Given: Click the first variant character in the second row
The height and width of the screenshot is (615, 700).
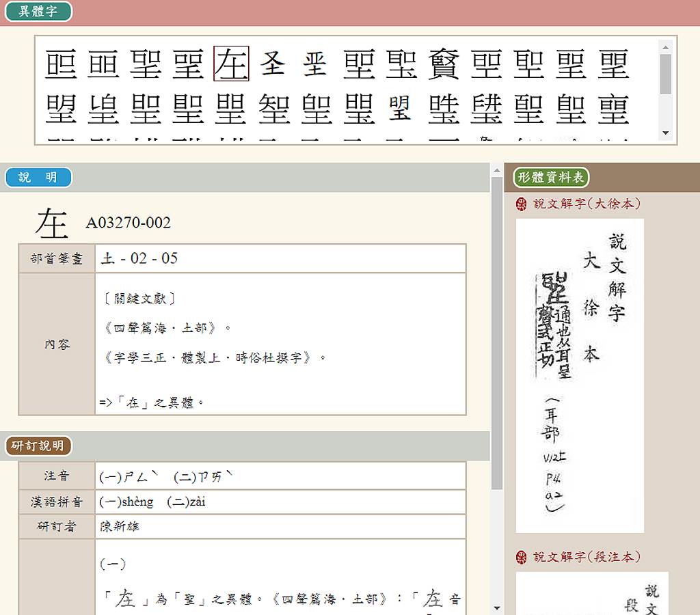Looking at the screenshot, I should tap(62, 109).
